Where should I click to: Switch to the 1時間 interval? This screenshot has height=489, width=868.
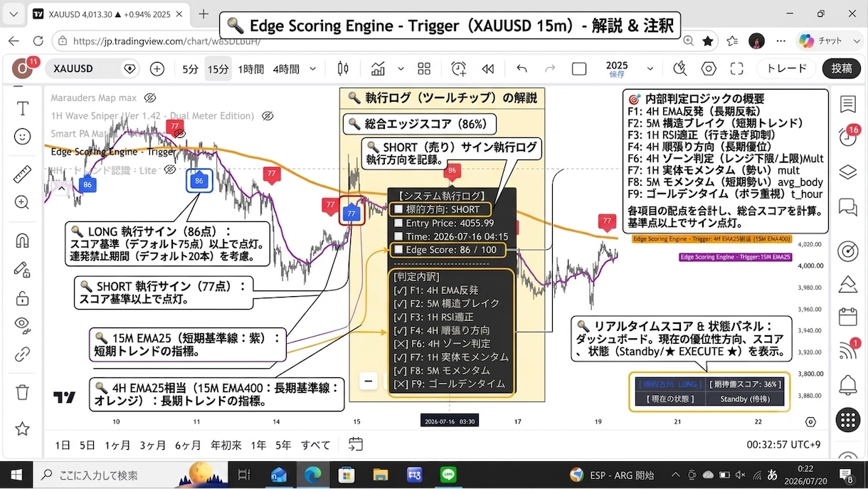tap(250, 69)
